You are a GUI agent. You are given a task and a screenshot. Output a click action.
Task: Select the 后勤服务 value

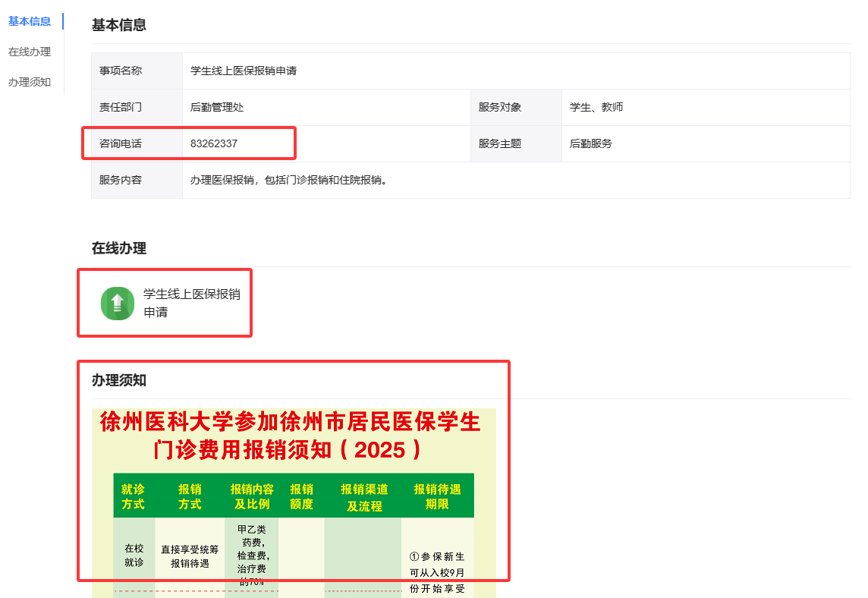point(590,143)
